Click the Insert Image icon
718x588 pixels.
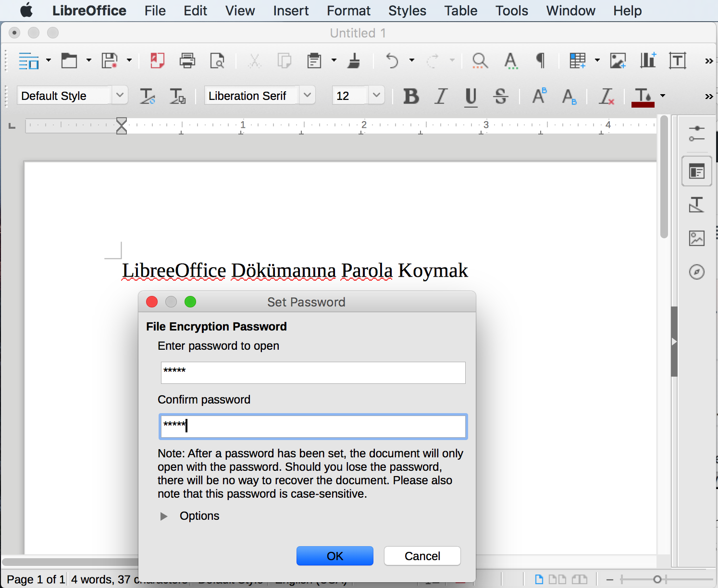618,61
